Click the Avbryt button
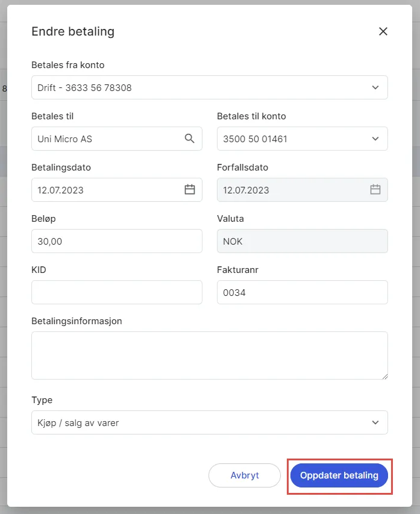 tap(245, 475)
